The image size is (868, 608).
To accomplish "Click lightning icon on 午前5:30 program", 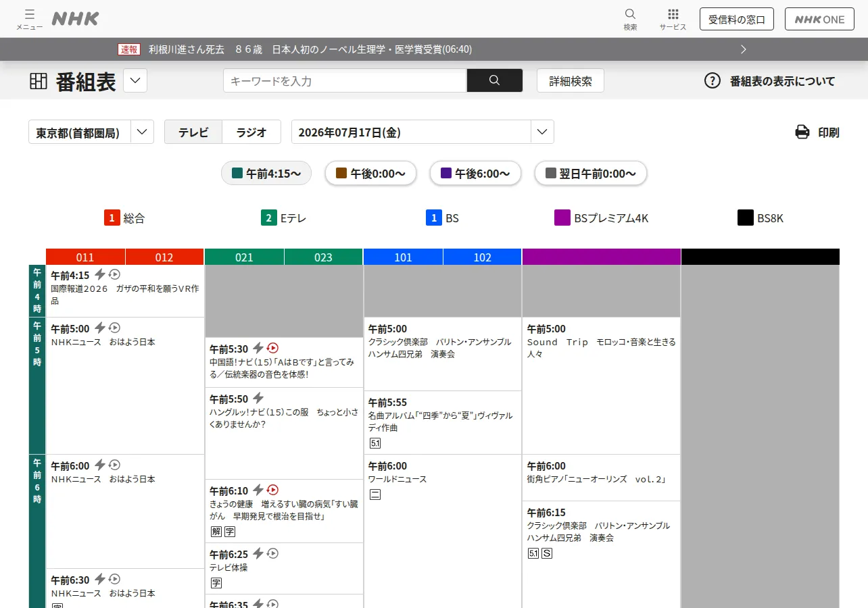I will (x=258, y=348).
